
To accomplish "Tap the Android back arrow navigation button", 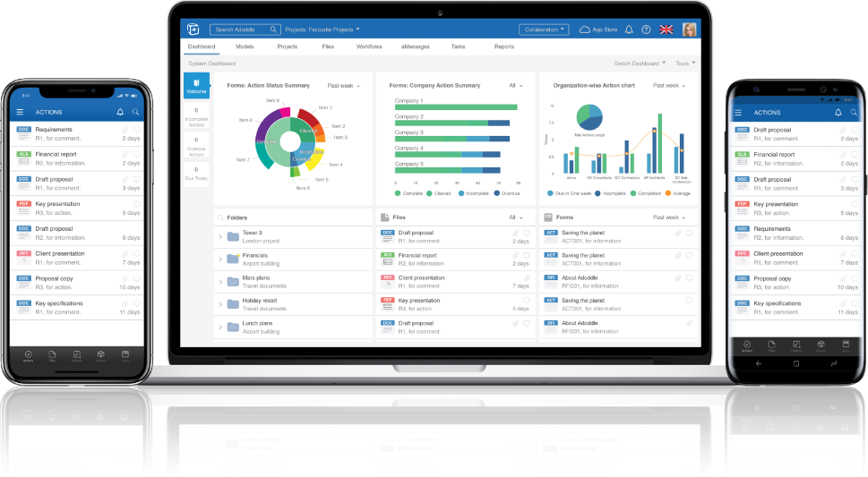I will click(759, 363).
